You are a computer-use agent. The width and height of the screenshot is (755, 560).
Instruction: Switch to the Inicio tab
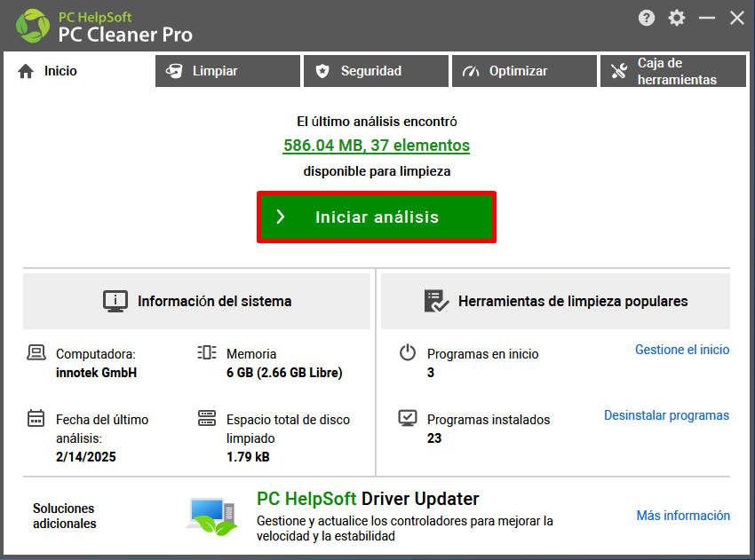point(78,71)
